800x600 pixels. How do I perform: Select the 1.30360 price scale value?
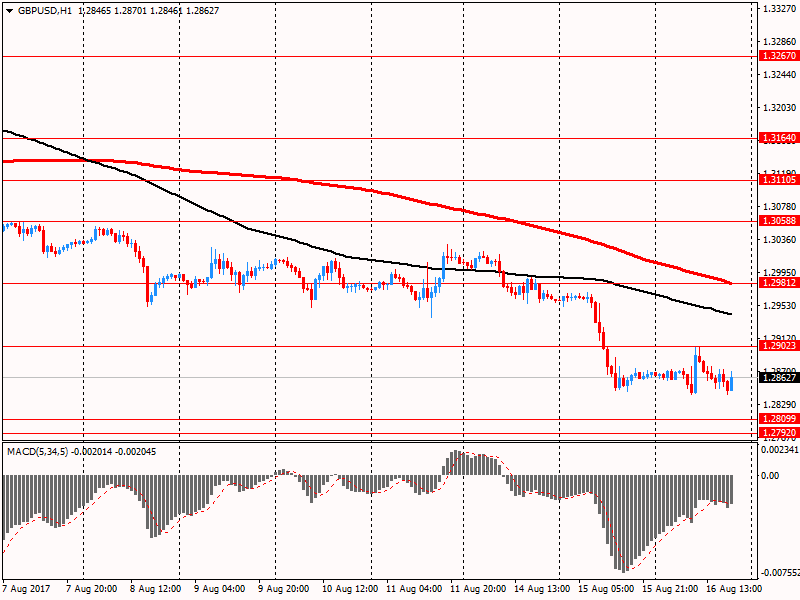[x=780, y=239]
